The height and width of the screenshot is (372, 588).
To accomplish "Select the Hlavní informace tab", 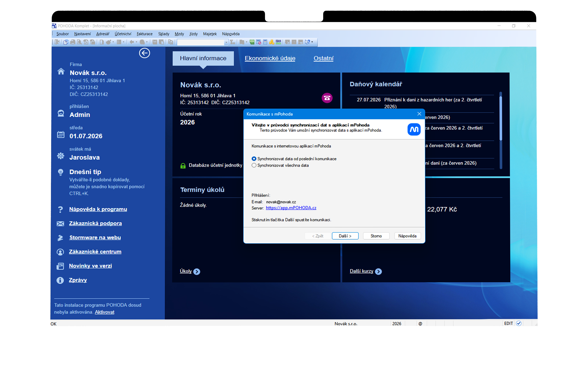I will [203, 58].
